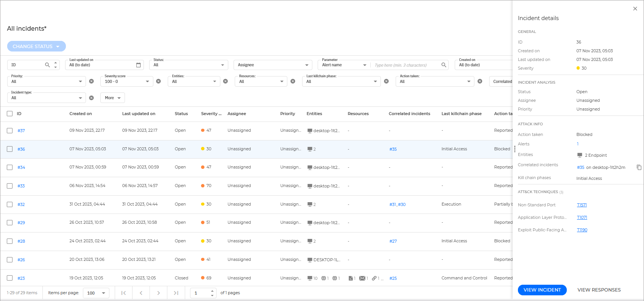Copy correlated incidents to clipboard
This screenshot has width=644, height=301.
click(x=639, y=167)
